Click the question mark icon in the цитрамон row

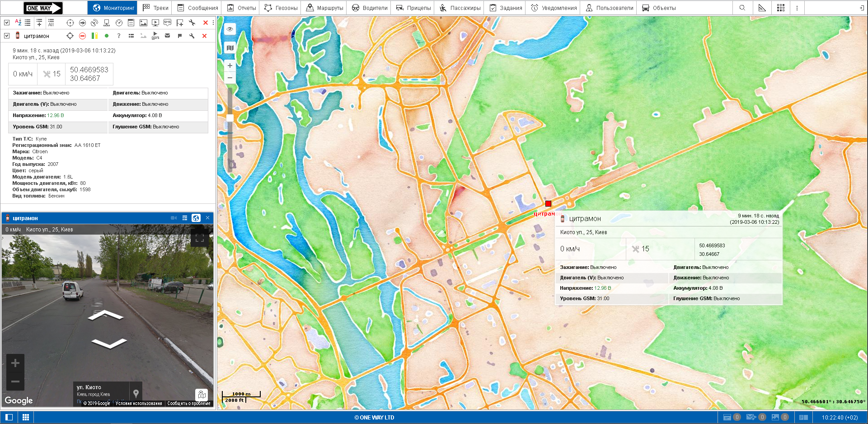click(x=119, y=36)
